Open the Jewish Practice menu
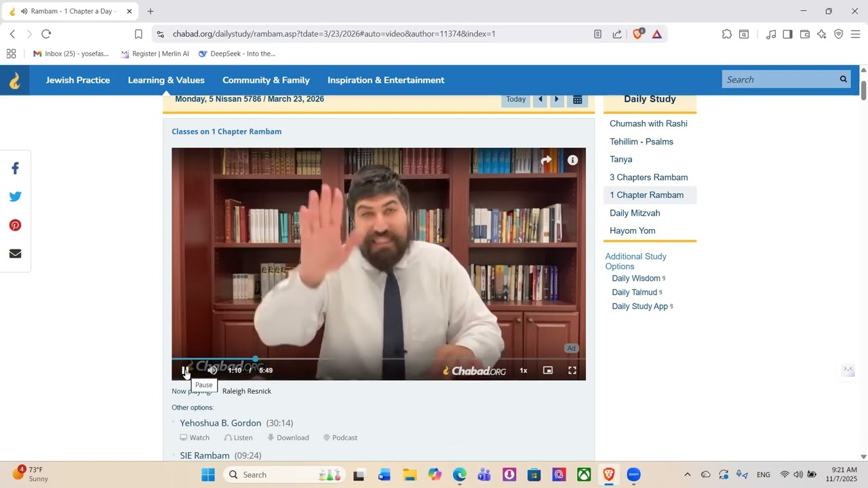This screenshot has height=488, width=868. (x=78, y=80)
